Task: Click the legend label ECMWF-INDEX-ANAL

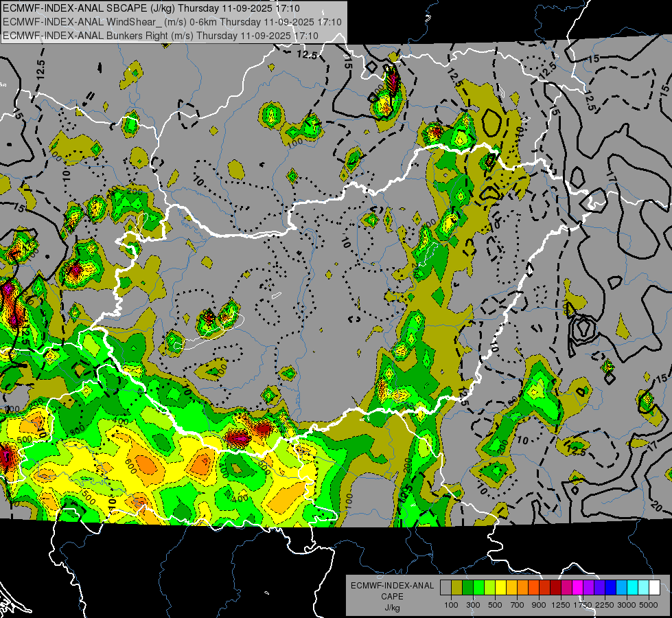Action: click(x=392, y=586)
